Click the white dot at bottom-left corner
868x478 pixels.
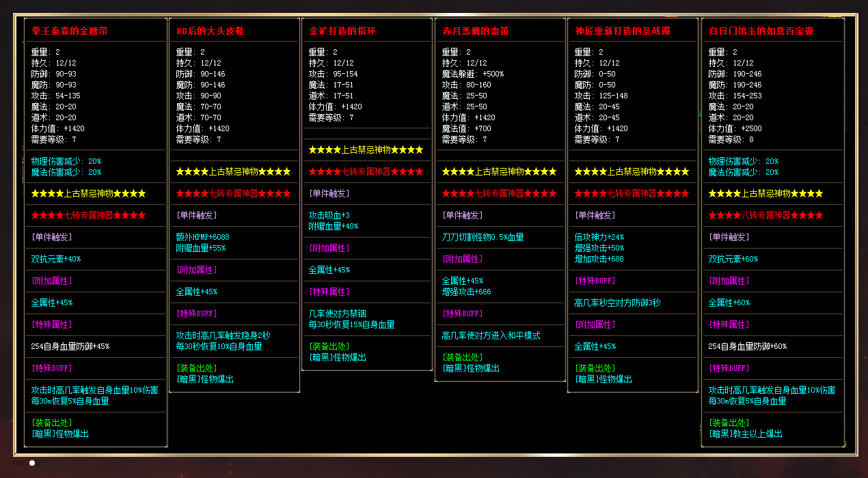[x=32, y=463]
